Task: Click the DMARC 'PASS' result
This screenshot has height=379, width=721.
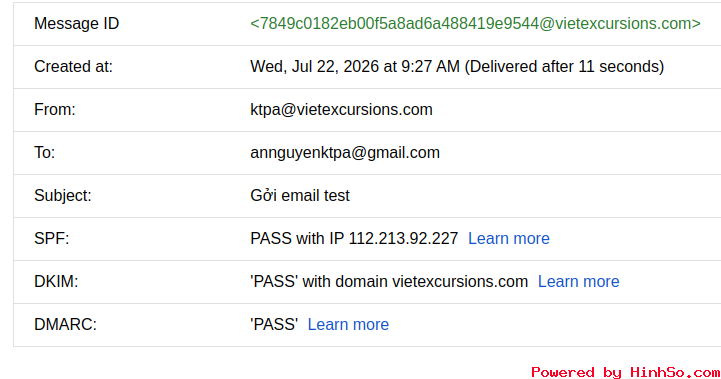Action: 274,324
